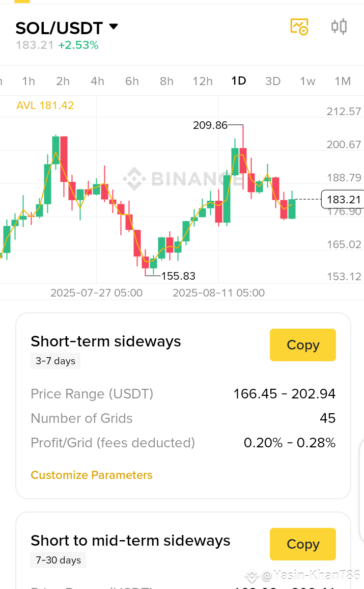The image size is (364, 589).
Task: Copy the Short-term sideways strategy
Action: point(303,345)
